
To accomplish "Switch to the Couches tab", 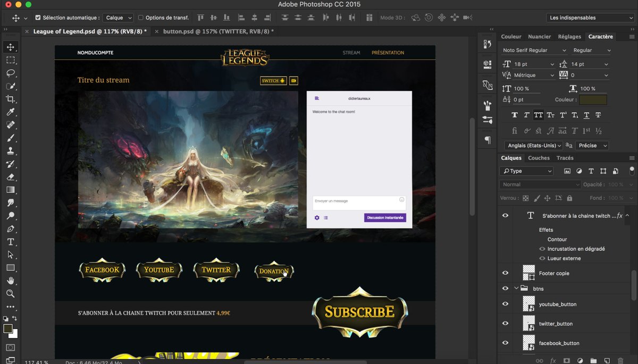I will (x=539, y=158).
